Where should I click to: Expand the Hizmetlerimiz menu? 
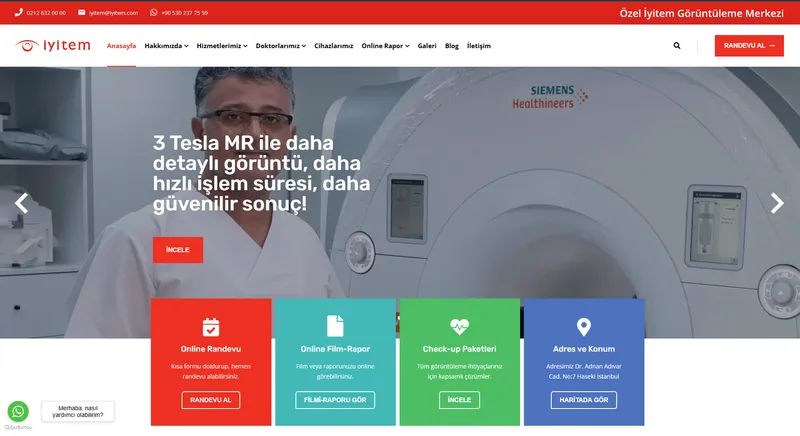(222, 46)
